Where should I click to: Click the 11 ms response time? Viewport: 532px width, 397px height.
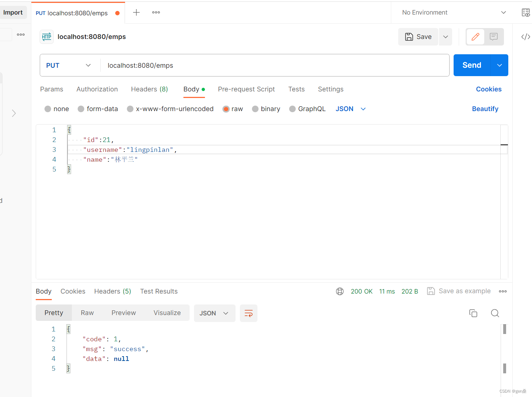(387, 291)
